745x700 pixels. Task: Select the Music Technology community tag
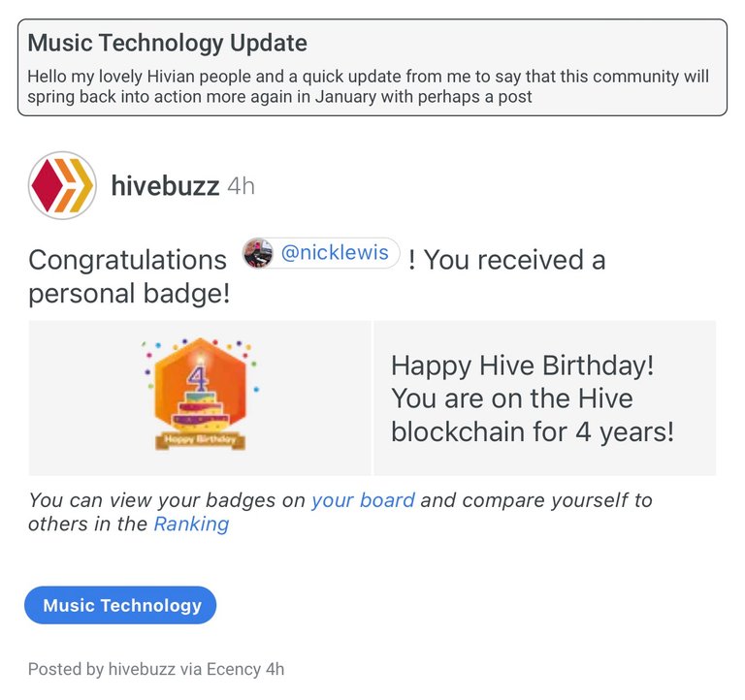(x=121, y=606)
